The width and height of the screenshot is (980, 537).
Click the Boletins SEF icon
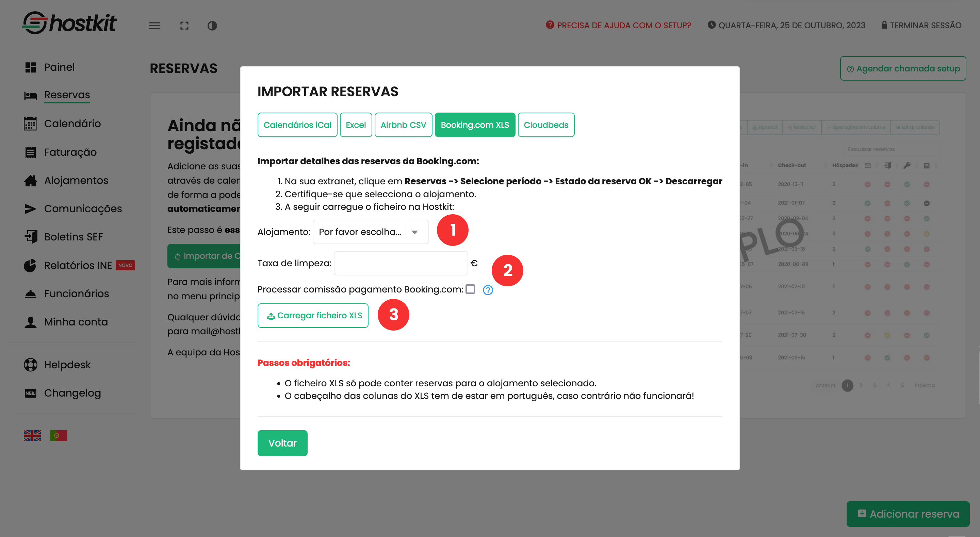(x=31, y=237)
